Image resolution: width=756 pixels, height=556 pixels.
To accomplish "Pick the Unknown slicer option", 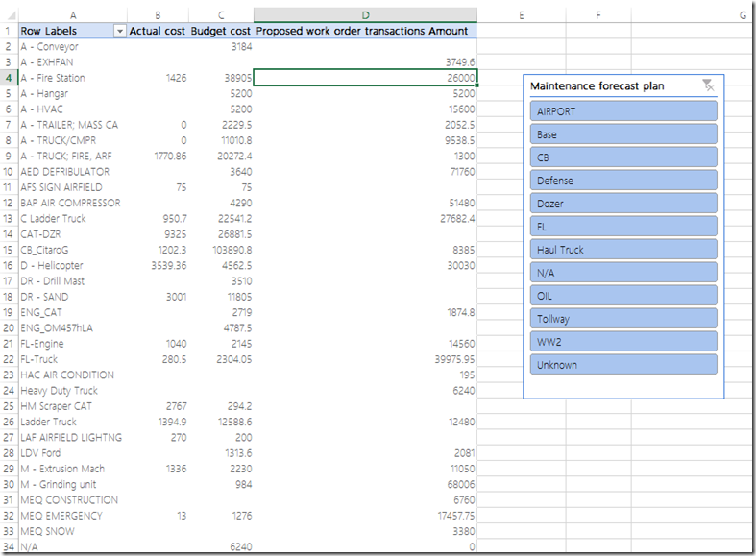I will point(623,365).
